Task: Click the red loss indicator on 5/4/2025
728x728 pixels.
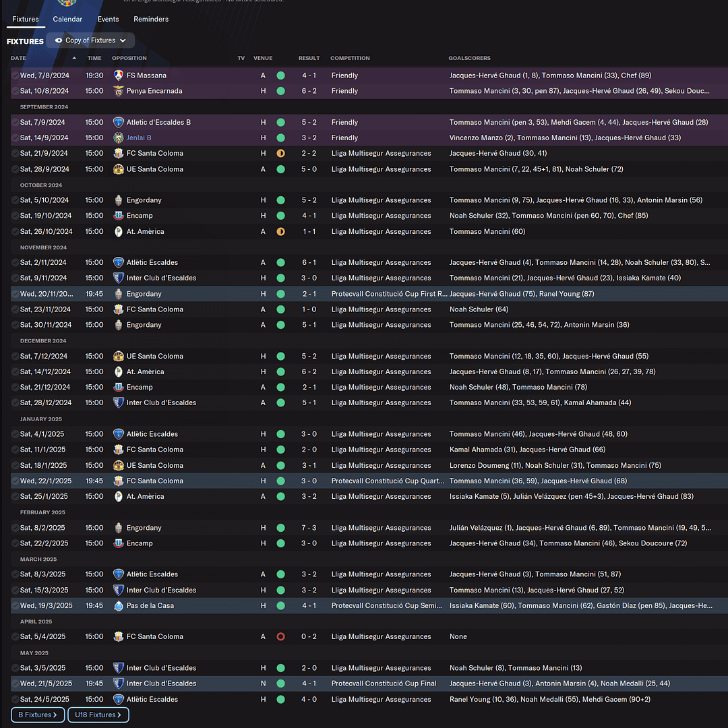Action: click(x=280, y=636)
